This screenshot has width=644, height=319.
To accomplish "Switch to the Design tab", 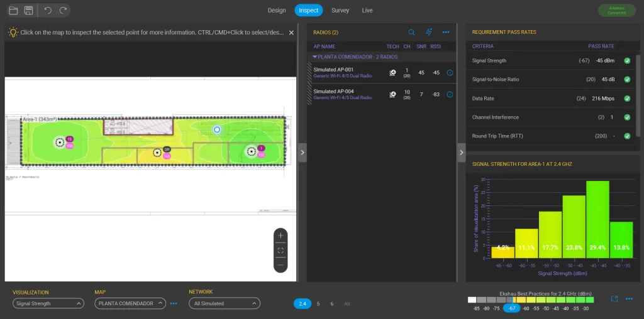I will [x=277, y=10].
